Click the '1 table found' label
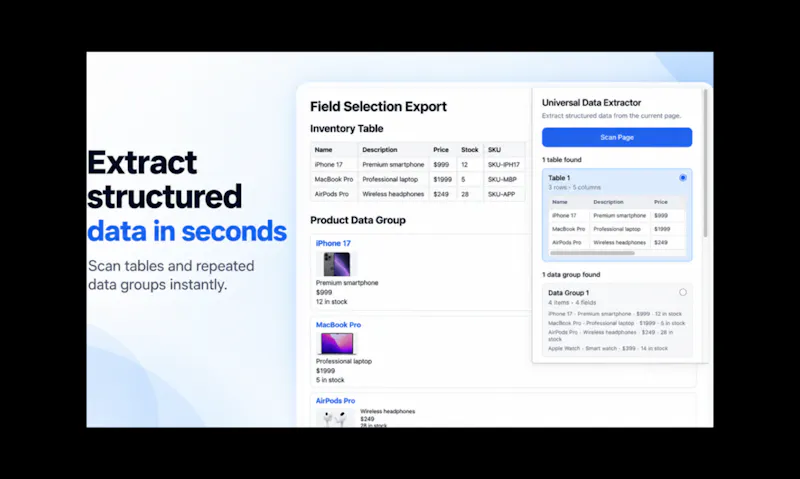The height and width of the screenshot is (479, 800). 561,160
